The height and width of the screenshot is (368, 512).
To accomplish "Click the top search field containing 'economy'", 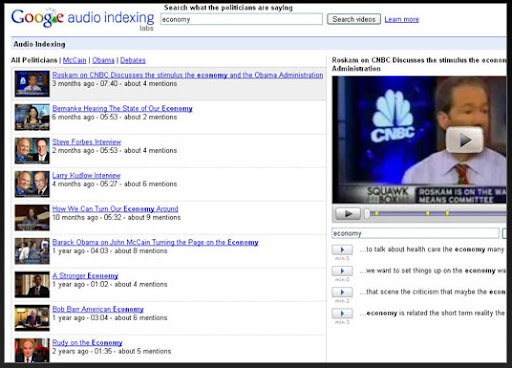I will pos(241,19).
